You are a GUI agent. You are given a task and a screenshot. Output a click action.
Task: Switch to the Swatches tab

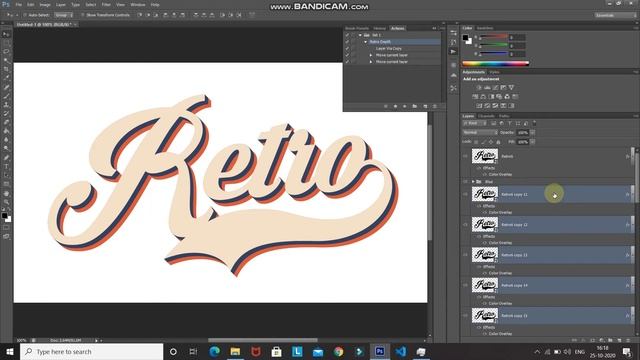485,28
